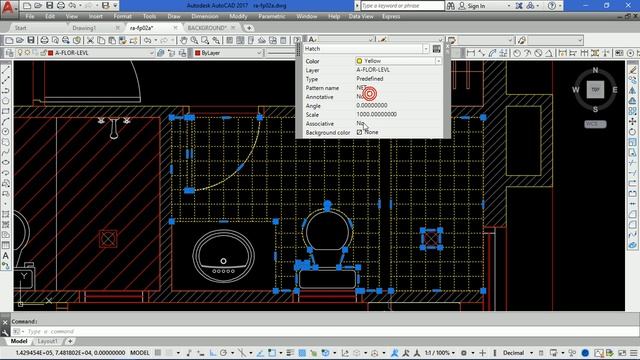The height and width of the screenshot is (360, 640).
Task: Toggle Polar Tracking in the status bar
Action: [x=223, y=353]
